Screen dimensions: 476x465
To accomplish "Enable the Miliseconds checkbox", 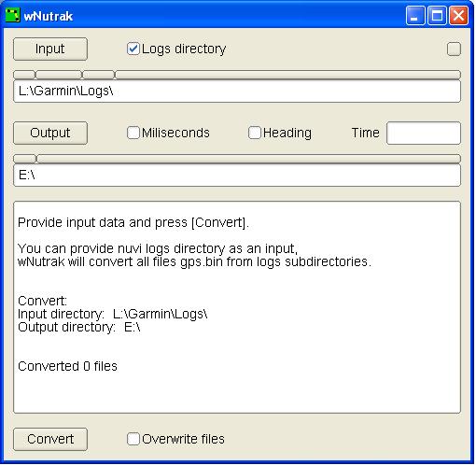I will [133, 133].
